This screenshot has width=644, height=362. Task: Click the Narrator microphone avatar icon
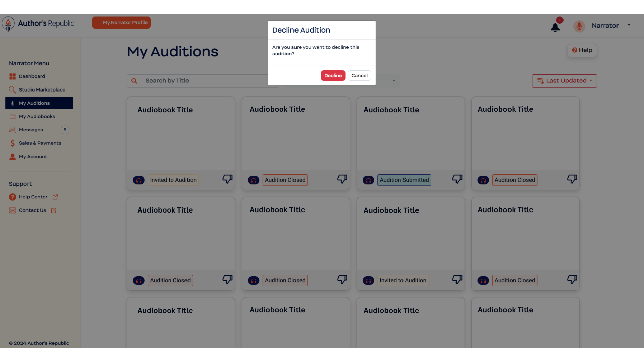tap(579, 26)
